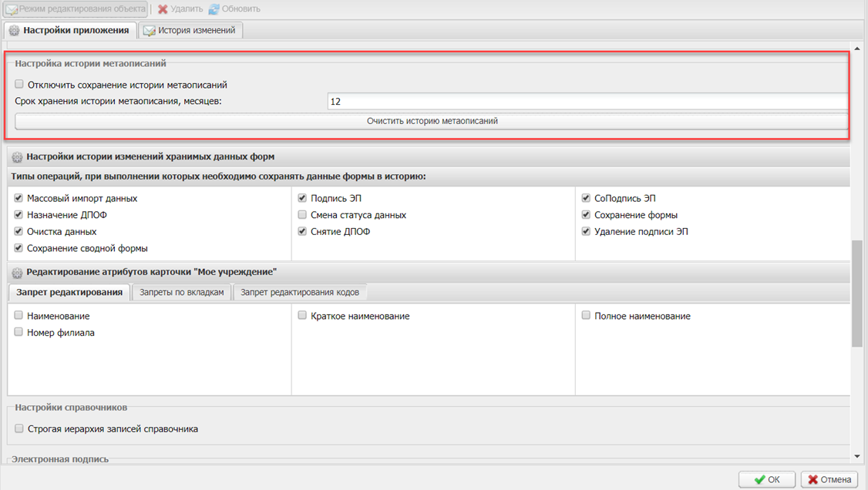Click the red X Удалить icon
868x490 pixels.
tap(163, 9)
